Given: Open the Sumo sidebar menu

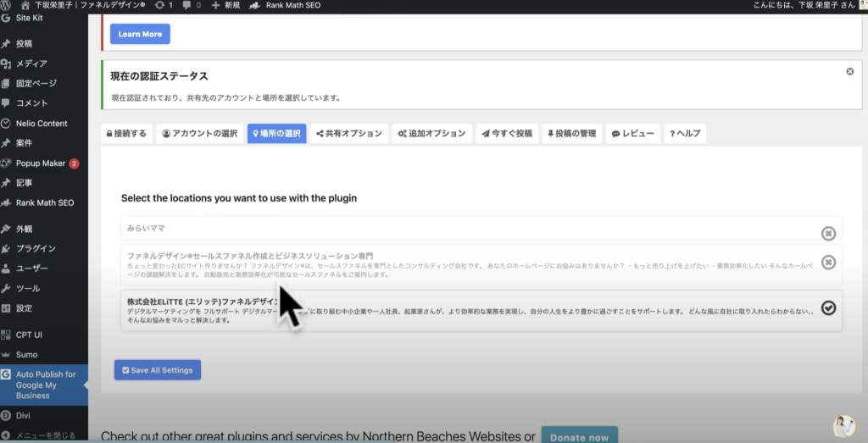Looking at the screenshot, I should click(x=26, y=354).
